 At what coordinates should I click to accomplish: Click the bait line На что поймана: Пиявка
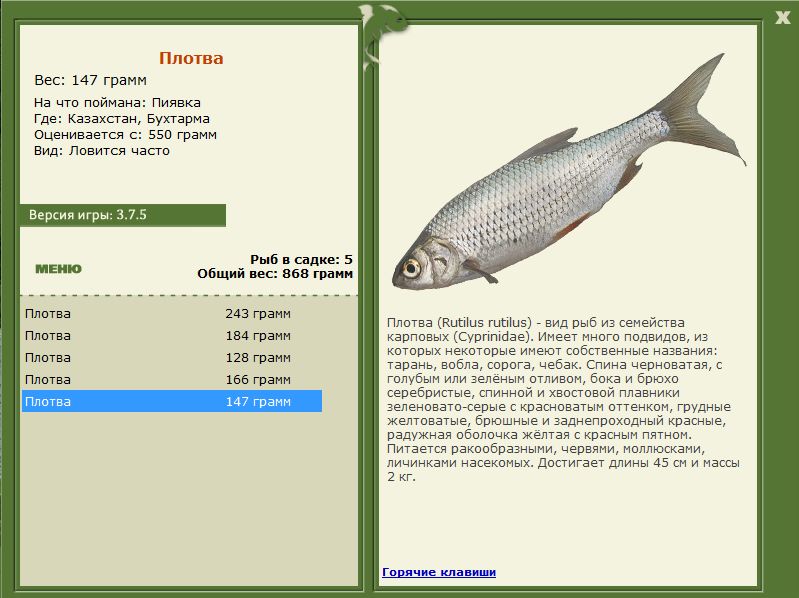point(117,103)
